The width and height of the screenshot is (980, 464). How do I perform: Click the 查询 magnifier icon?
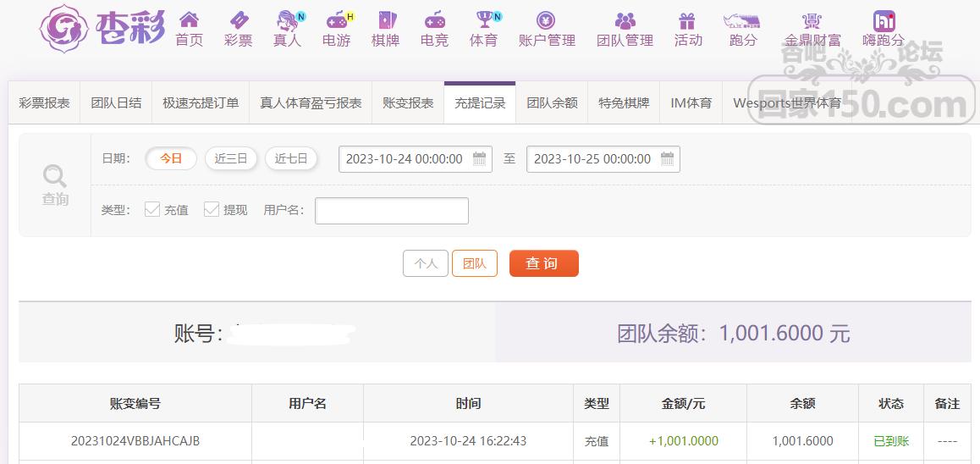(55, 176)
